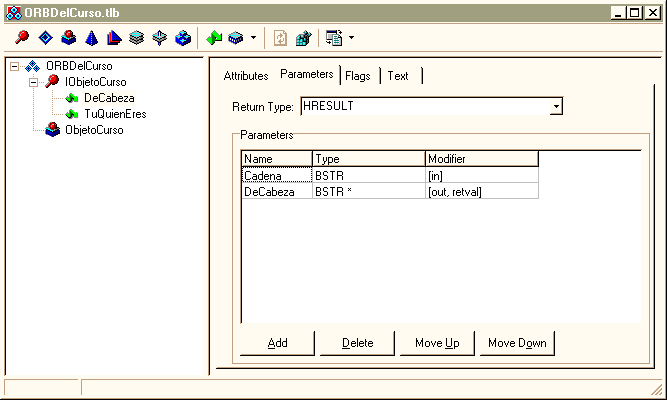Click the New Module blue cube icon

click(183, 38)
